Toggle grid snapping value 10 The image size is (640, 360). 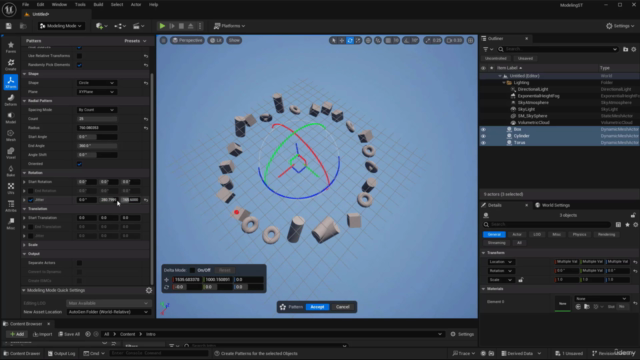(392, 40)
